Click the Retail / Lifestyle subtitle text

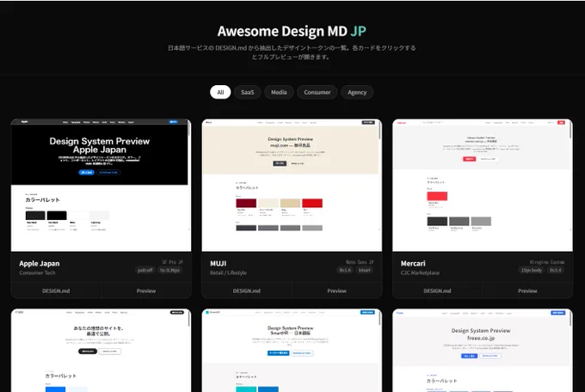(228, 273)
